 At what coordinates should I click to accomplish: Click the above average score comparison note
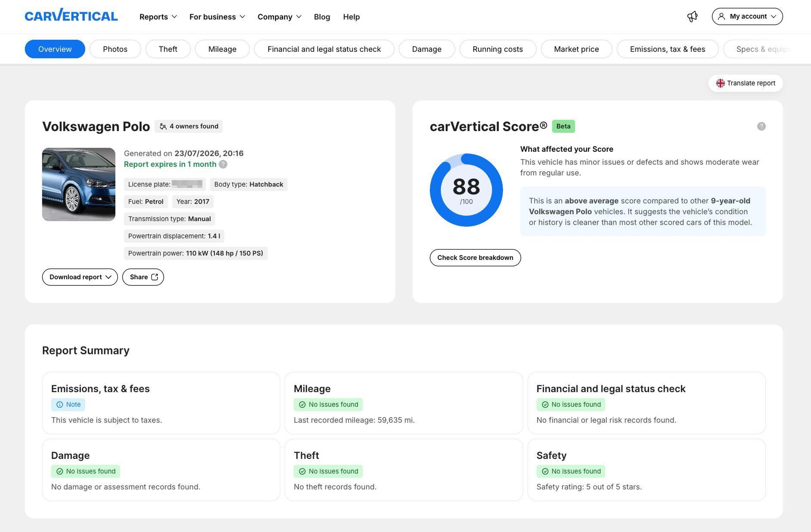pos(643,211)
